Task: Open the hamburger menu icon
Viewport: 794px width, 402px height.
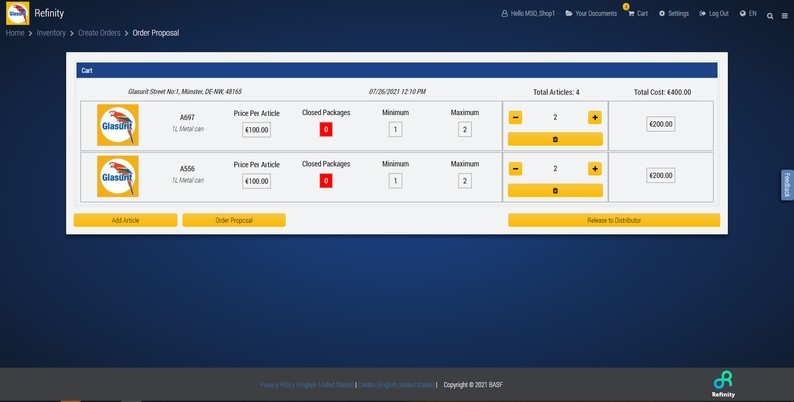Action: tap(785, 16)
